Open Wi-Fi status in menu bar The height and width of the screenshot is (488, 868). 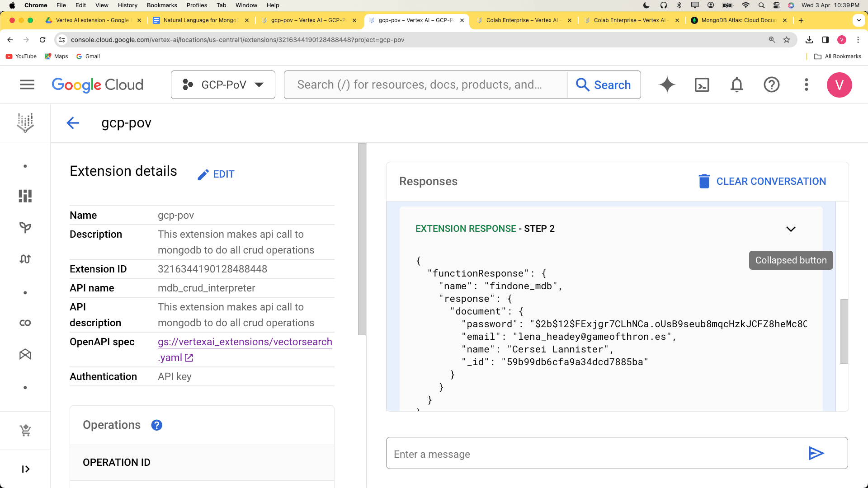(x=746, y=5)
